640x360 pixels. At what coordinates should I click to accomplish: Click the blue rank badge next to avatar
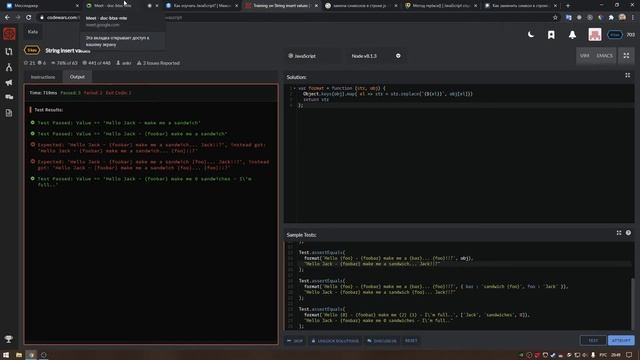614,35
